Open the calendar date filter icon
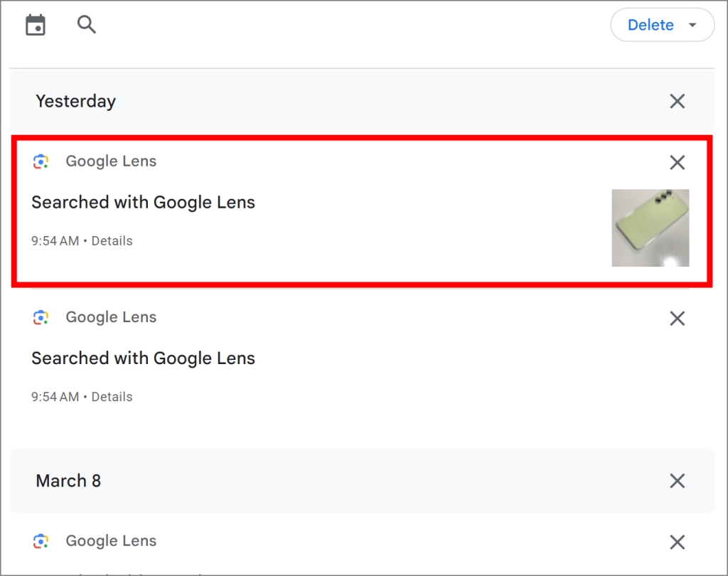 pos(36,24)
